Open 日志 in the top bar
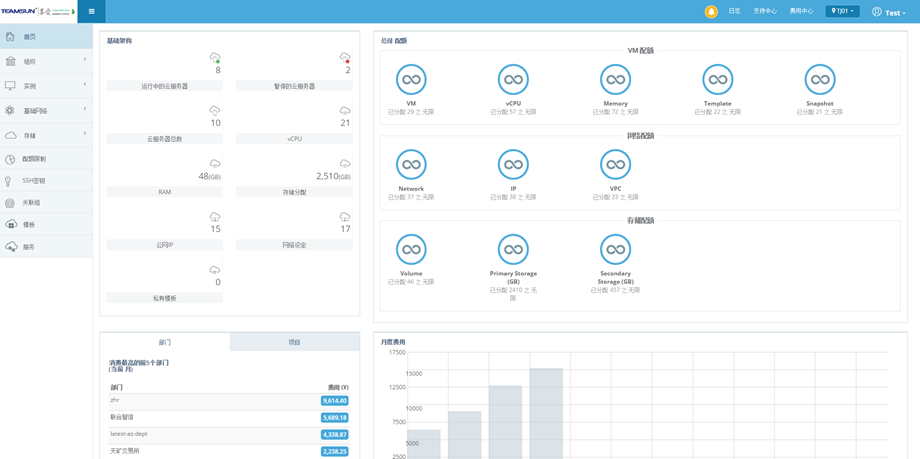This screenshot has height=459, width=920. click(734, 11)
